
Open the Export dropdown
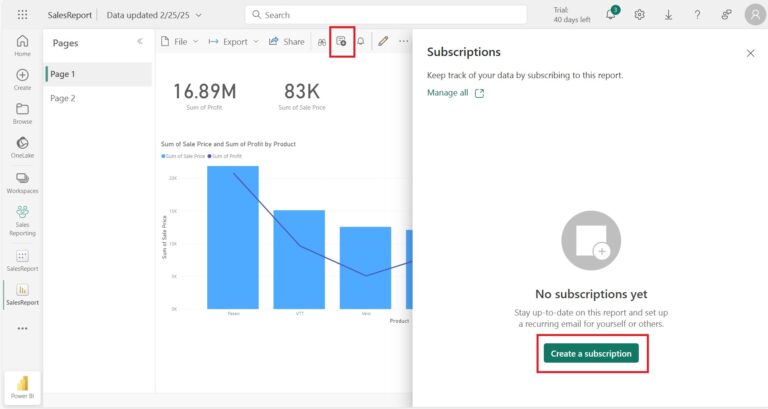click(234, 42)
